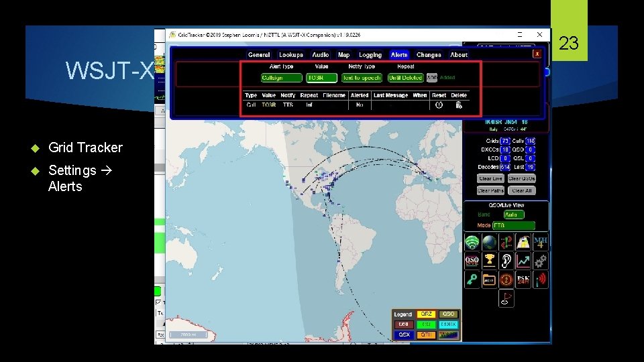Click the TTS notify cell in alerts table

[288, 105]
